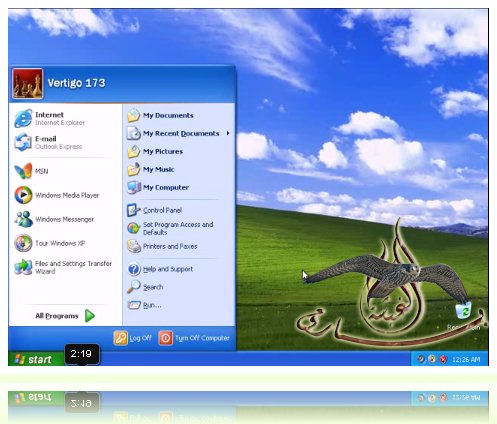
Task: Select the Help and Support text entry
Action: 168,269
